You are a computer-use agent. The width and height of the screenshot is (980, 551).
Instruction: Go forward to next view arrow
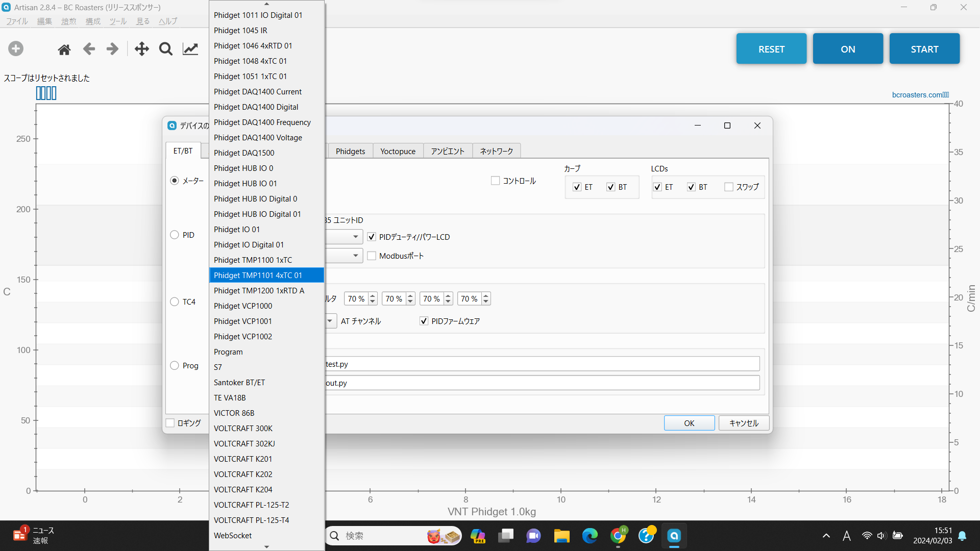112,49
